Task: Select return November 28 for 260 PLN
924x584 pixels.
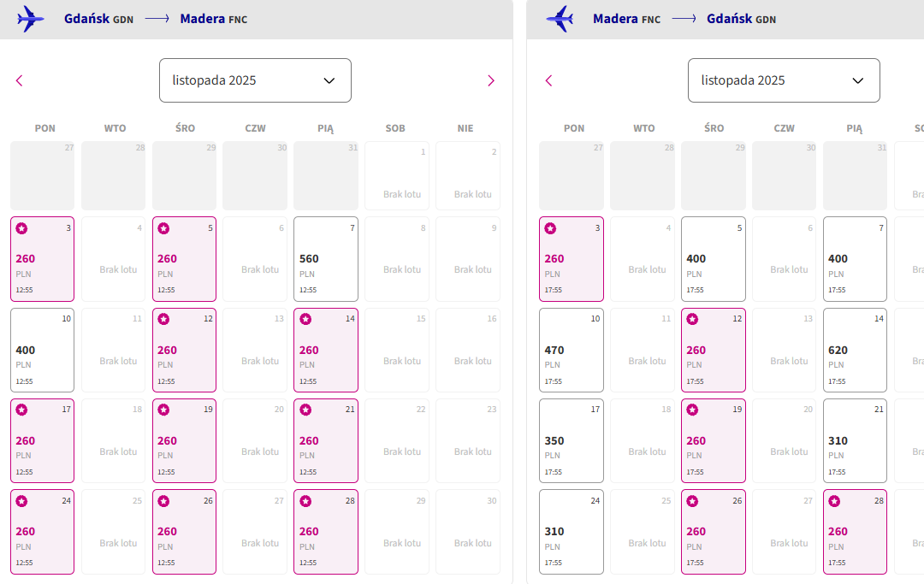Action: 855,532
